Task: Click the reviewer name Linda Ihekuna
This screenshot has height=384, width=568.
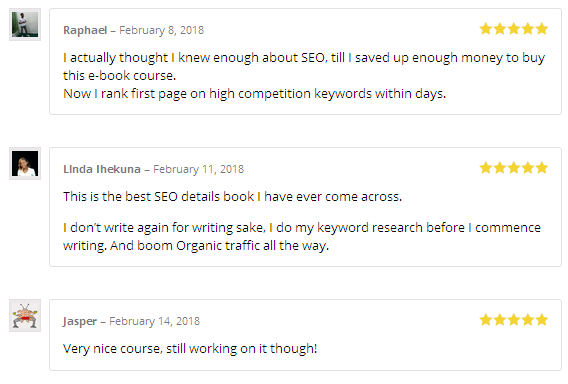Action: 102,169
